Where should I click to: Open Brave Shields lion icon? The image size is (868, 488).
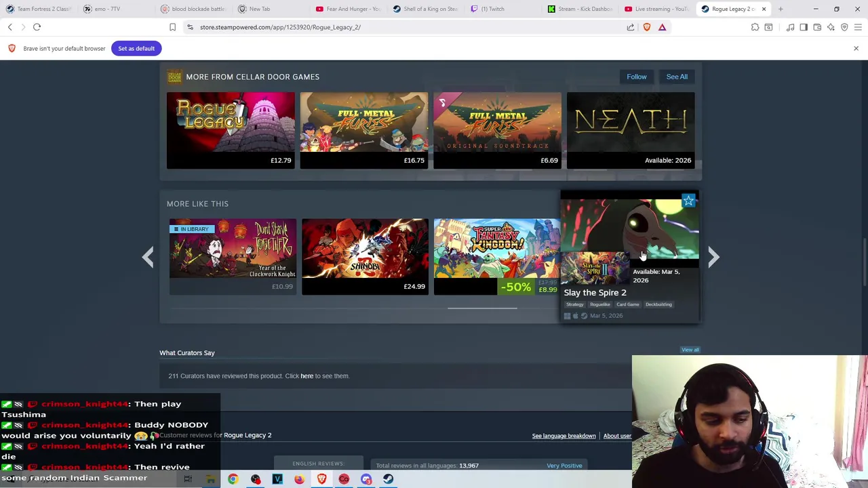(647, 27)
